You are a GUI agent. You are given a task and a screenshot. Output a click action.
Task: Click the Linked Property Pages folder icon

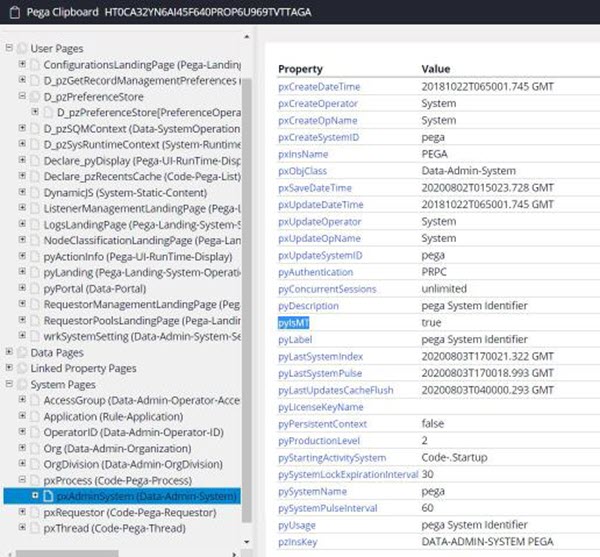click(20, 368)
